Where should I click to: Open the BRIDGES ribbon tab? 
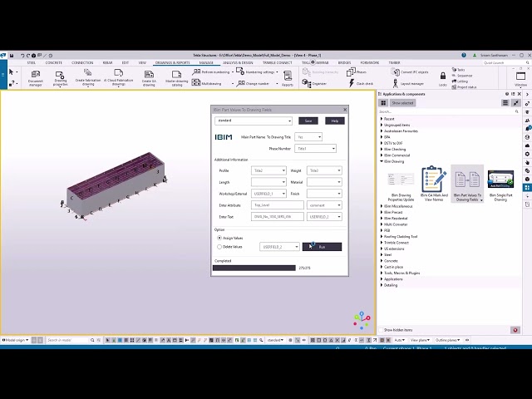344,63
